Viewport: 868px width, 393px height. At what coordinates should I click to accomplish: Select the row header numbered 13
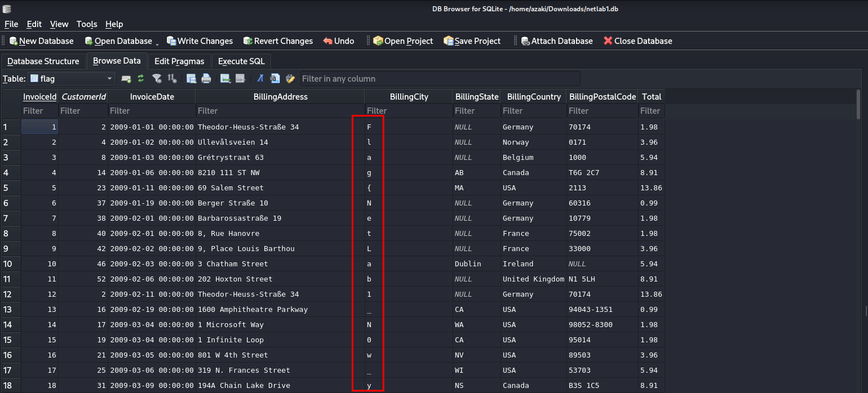(x=11, y=309)
